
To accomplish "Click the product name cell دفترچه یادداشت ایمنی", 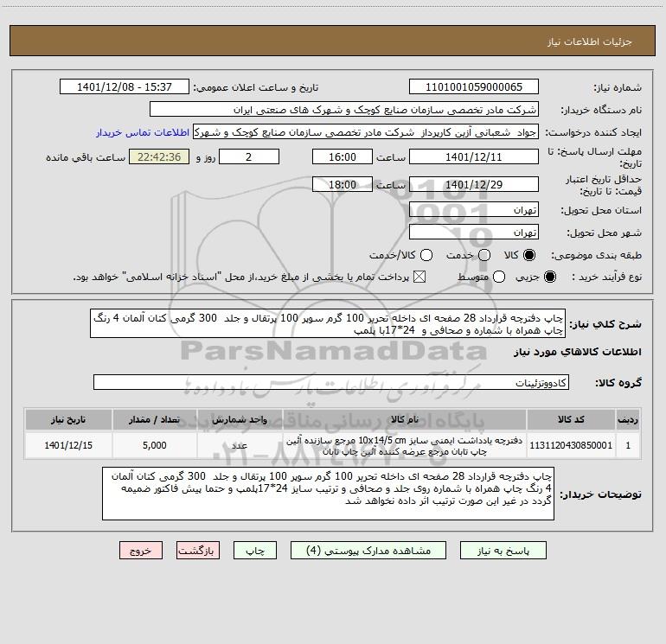I will [405, 445].
